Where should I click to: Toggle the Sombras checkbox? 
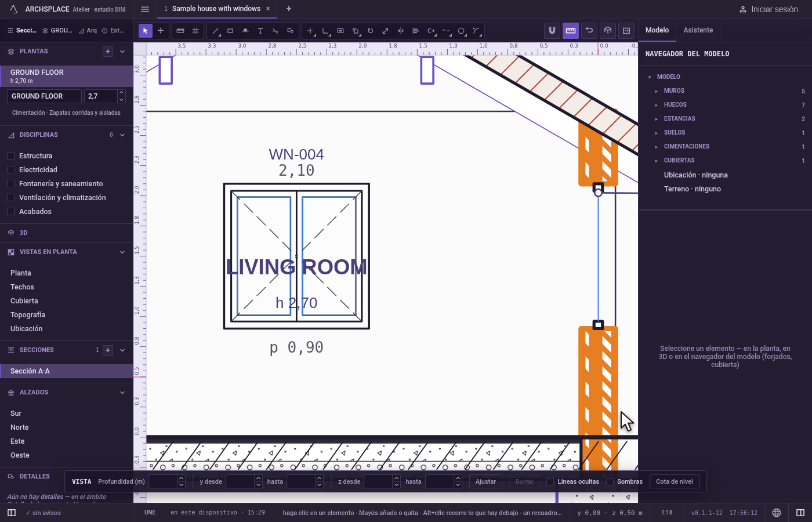click(x=610, y=481)
